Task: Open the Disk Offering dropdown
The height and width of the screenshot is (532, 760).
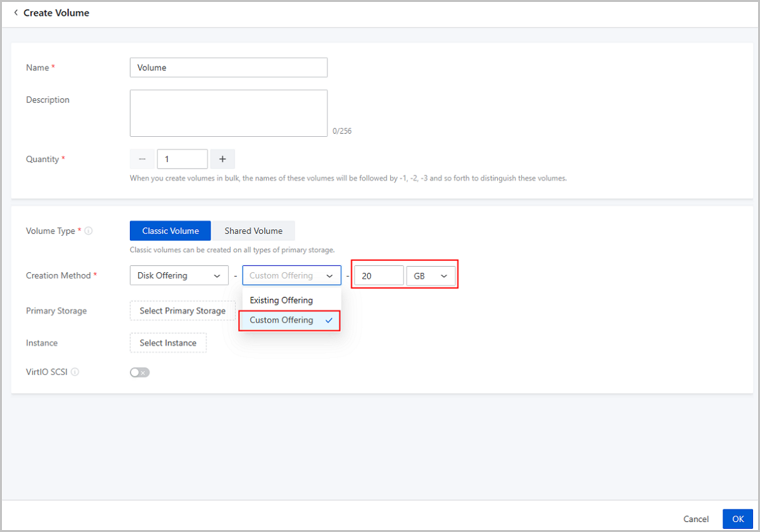Action: pos(179,275)
